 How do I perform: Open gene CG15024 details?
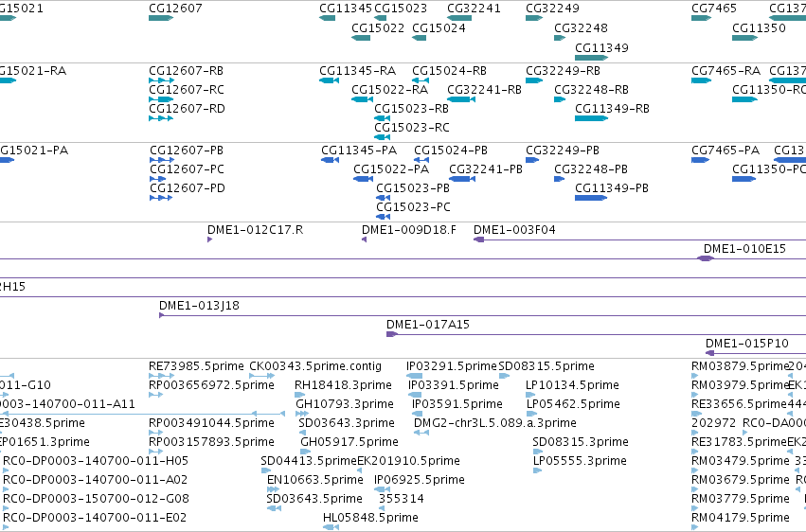[439, 27]
